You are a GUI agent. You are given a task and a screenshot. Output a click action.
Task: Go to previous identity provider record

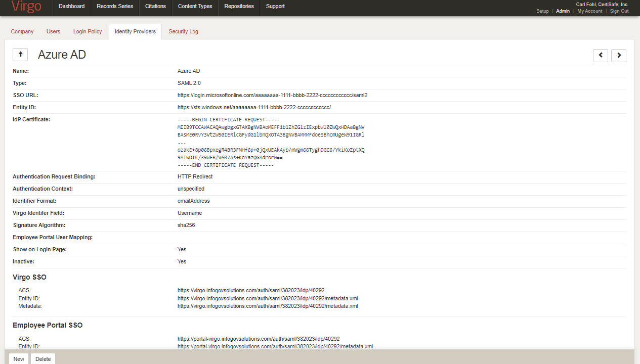(x=600, y=55)
